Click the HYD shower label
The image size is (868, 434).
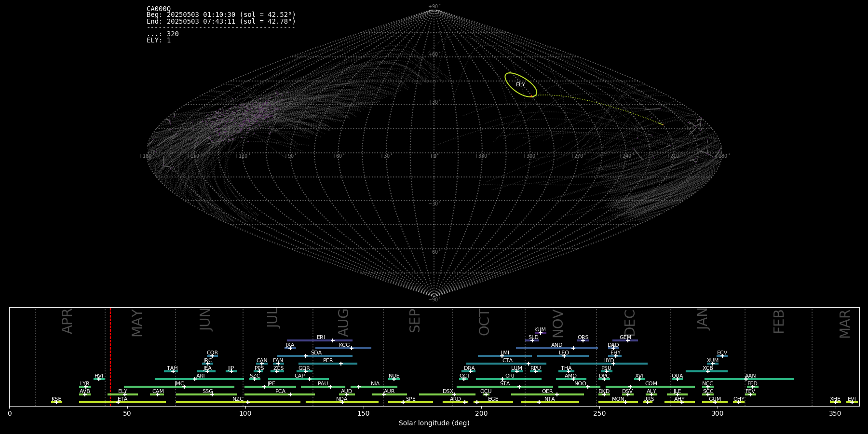point(609,361)
